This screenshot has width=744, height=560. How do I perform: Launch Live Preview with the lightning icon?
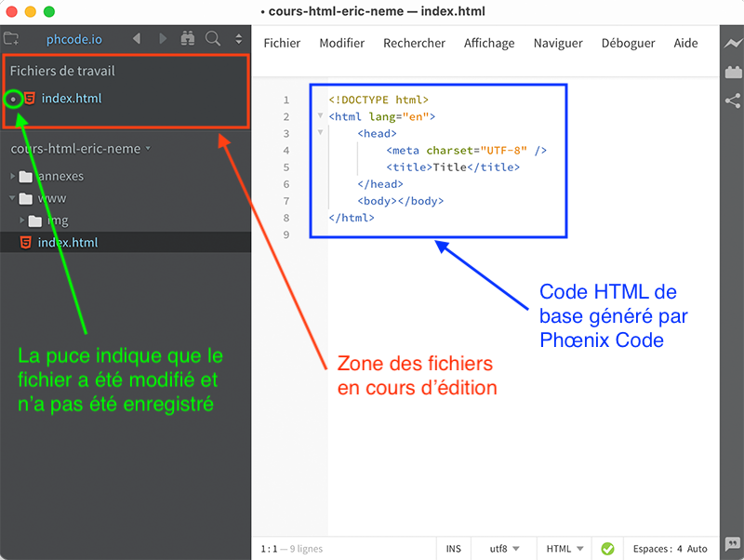coord(734,43)
